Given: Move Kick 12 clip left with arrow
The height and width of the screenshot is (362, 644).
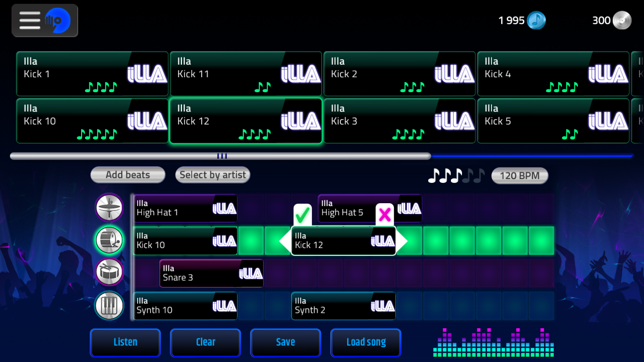Looking at the screenshot, I should pyautogui.click(x=285, y=241).
